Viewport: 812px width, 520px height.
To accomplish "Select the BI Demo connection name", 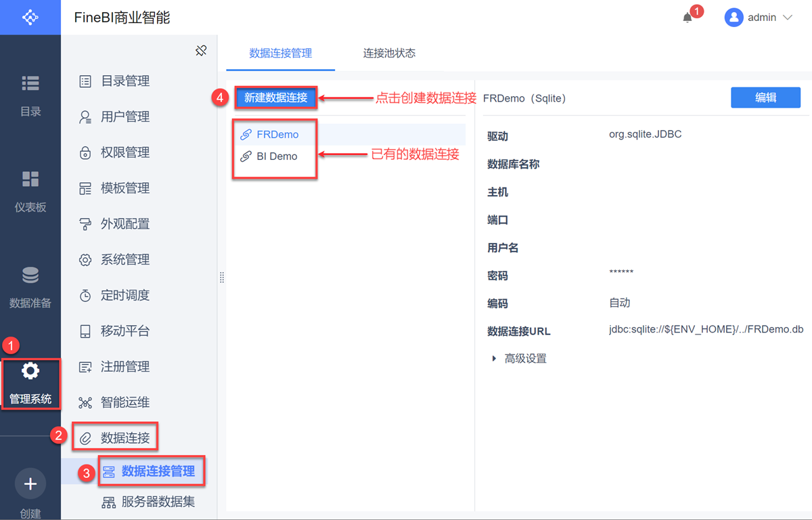I will (x=277, y=156).
